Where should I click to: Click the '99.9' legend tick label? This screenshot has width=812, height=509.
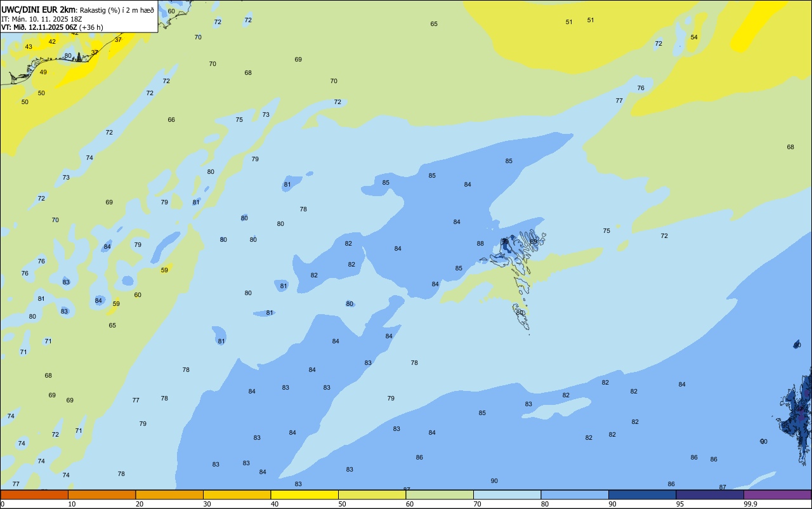[750, 504]
